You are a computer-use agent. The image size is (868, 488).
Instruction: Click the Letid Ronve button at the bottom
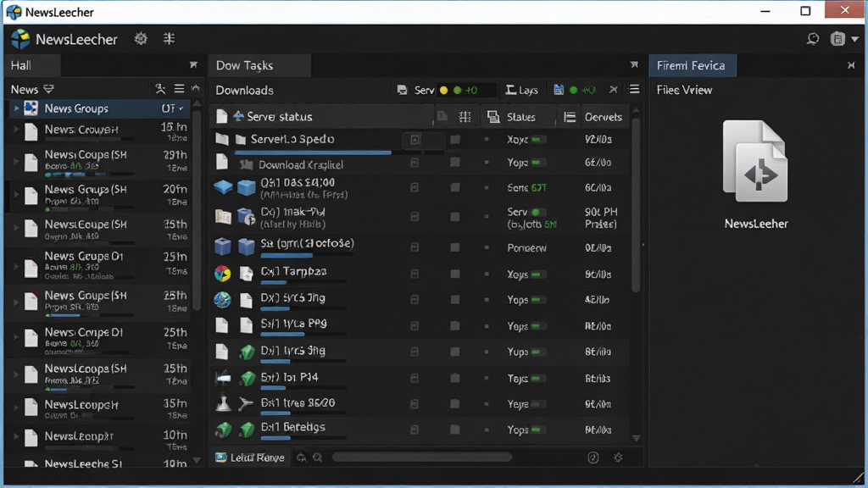coord(250,457)
